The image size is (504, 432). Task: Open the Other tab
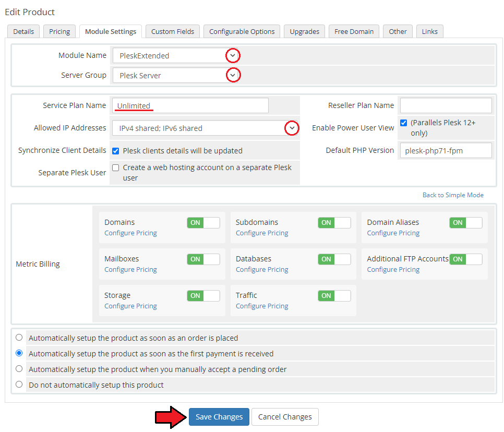click(x=398, y=31)
